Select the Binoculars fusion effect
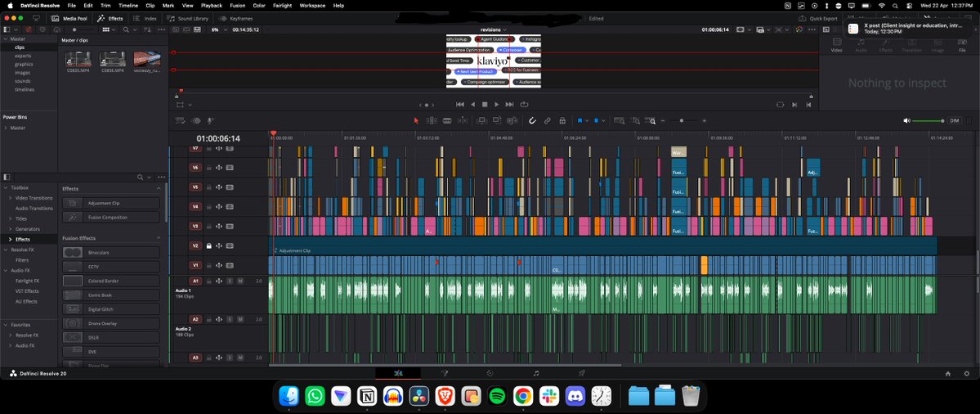This screenshot has height=414, width=980. (x=111, y=253)
